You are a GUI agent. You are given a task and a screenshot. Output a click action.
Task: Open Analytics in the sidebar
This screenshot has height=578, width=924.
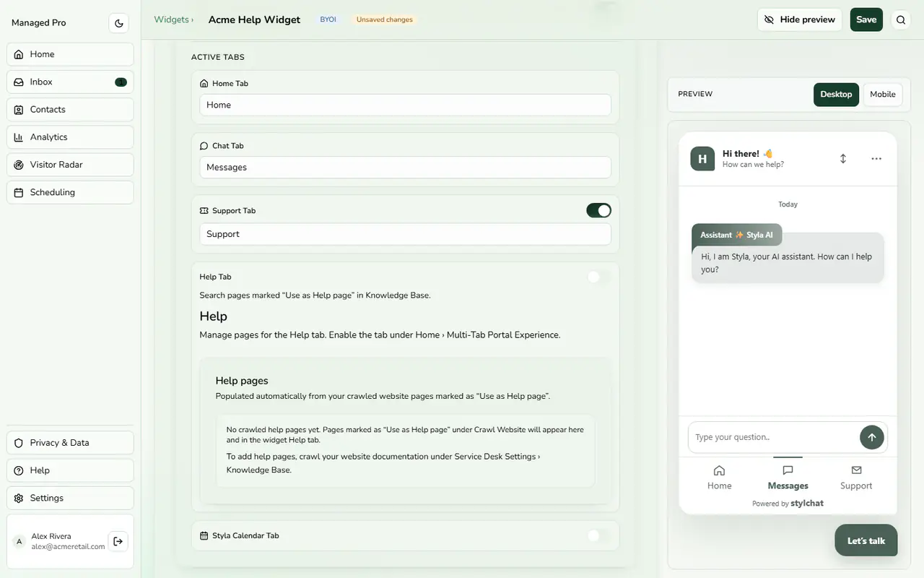click(x=70, y=137)
